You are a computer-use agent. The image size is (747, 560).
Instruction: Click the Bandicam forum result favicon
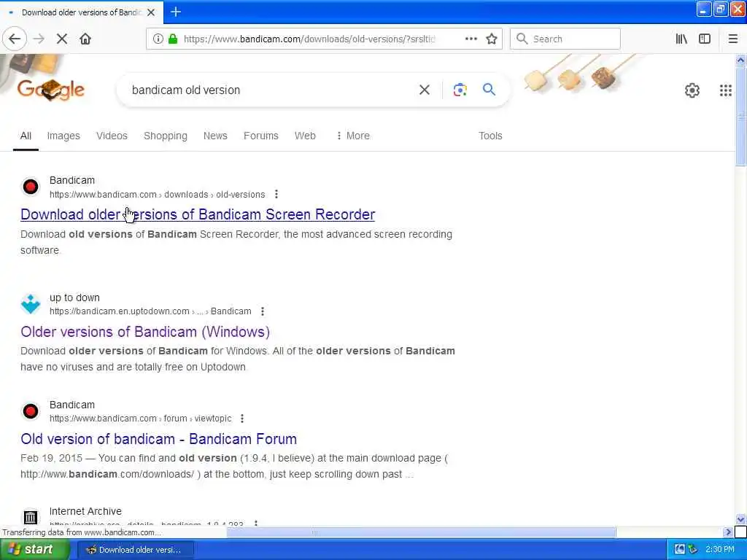31,411
